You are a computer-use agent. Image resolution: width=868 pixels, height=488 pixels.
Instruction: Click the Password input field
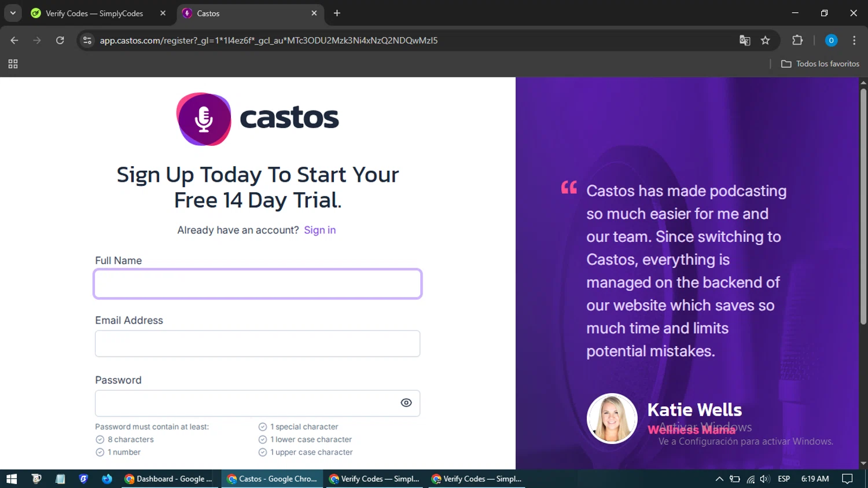pos(258,403)
